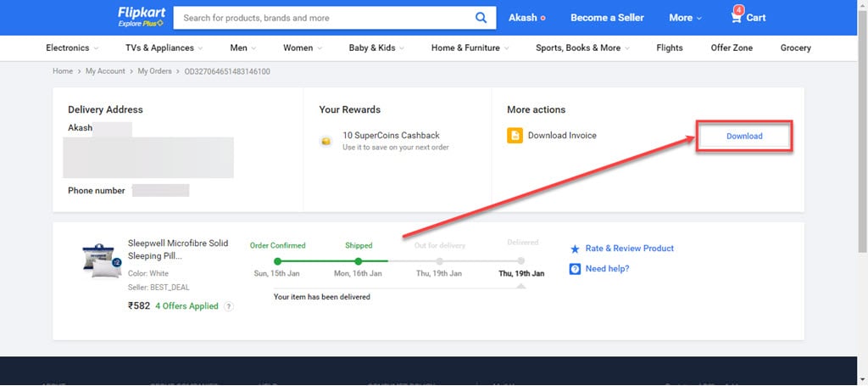Expand Baby & Kids category menu
This screenshot has height=386, width=868.
coord(376,48)
